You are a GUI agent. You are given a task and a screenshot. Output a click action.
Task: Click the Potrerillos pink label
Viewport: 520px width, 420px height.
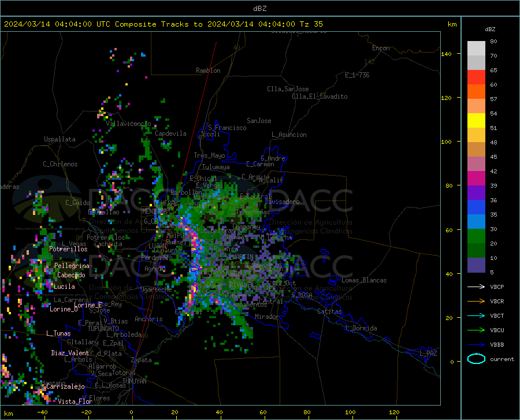68,249
